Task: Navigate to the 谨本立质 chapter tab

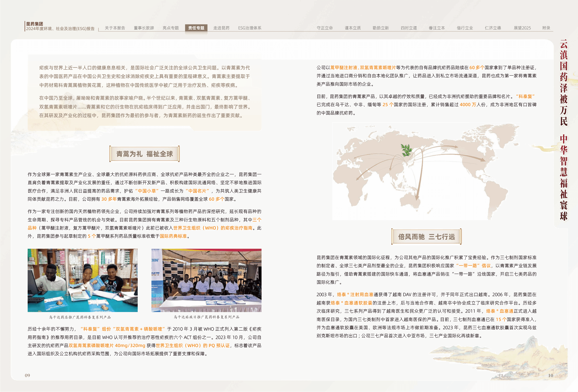Action: click(352, 28)
